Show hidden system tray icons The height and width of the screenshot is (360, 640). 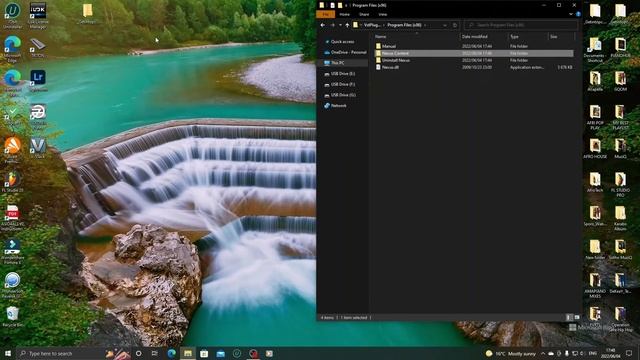(543, 353)
